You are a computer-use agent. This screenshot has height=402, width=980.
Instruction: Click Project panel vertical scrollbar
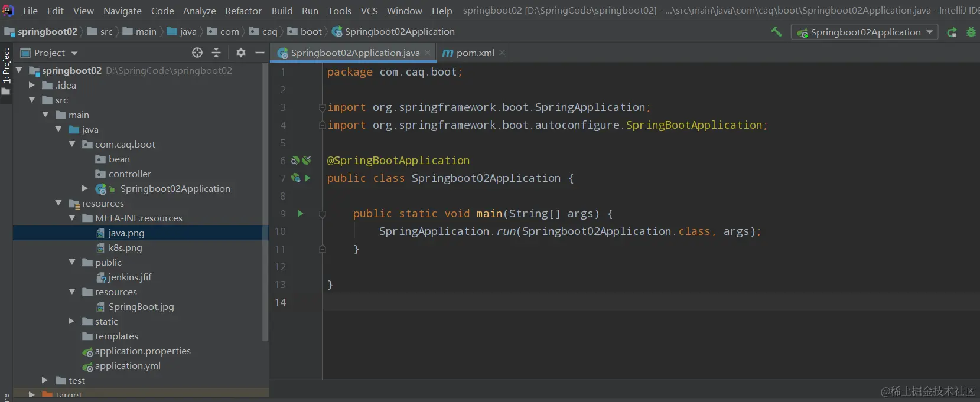[x=266, y=202]
